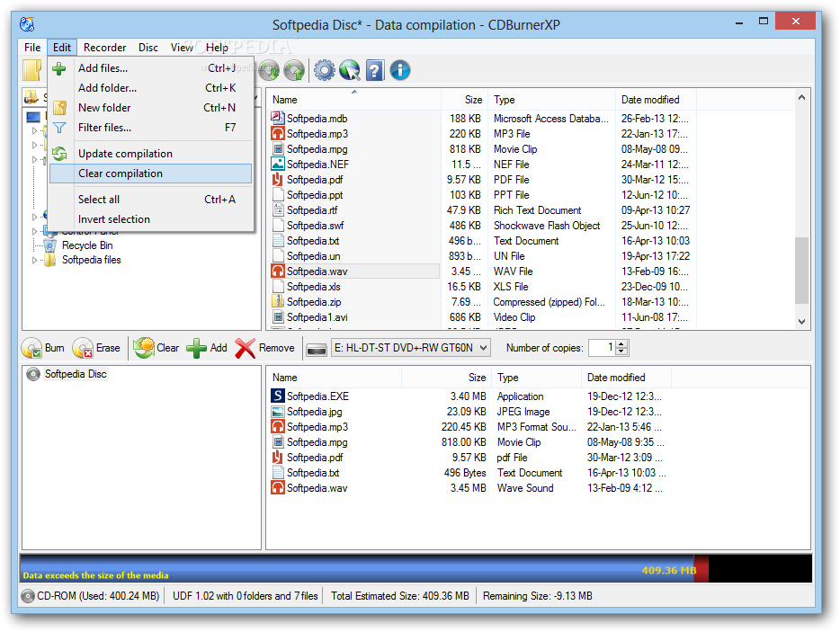Click the Softpedia Disc icon in compilation tree
The width and height of the screenshot is (840, 632).
click(x=33, y=374)
